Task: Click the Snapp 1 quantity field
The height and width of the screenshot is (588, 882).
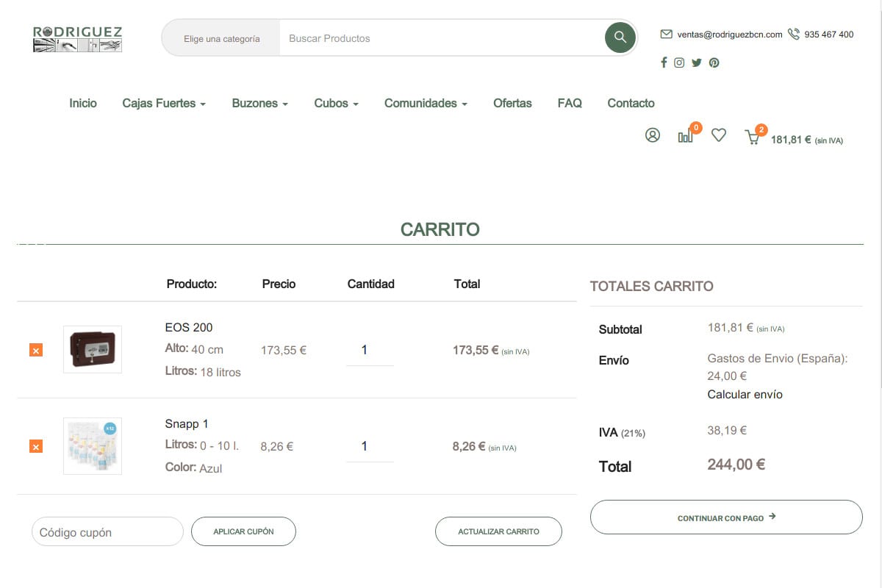Action: tap(370, 447)
